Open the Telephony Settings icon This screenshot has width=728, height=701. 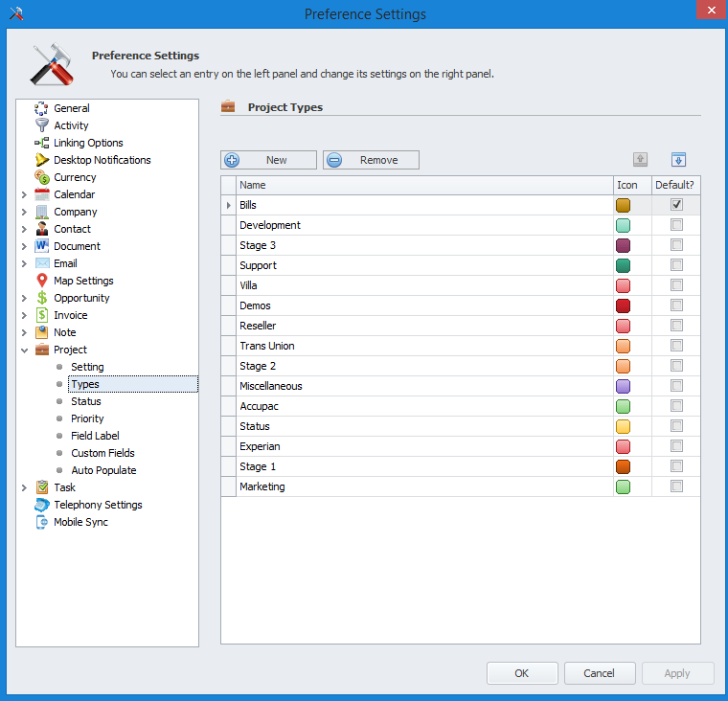(x=42, y=505)
